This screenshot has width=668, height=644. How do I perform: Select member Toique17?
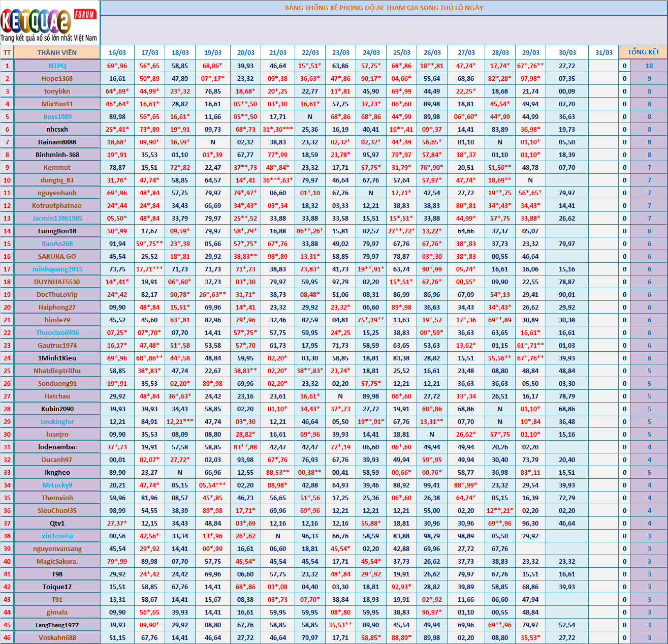pos(57,587)
